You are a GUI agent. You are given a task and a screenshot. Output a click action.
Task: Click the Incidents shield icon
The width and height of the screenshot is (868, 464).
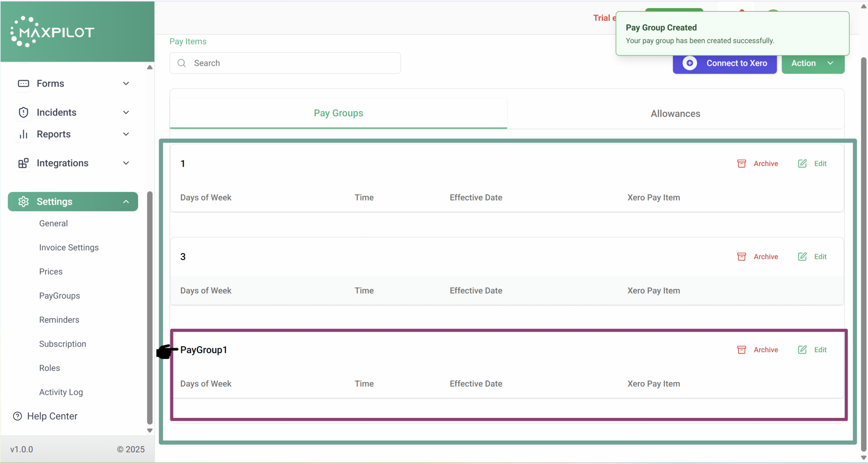tap(23, 112)
